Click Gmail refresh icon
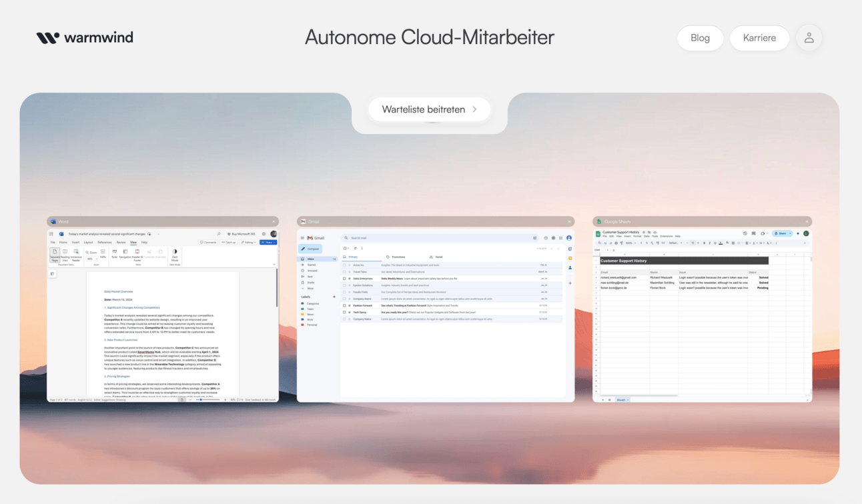862x504 pixels. pyautogui.click(x=355, y=248)
